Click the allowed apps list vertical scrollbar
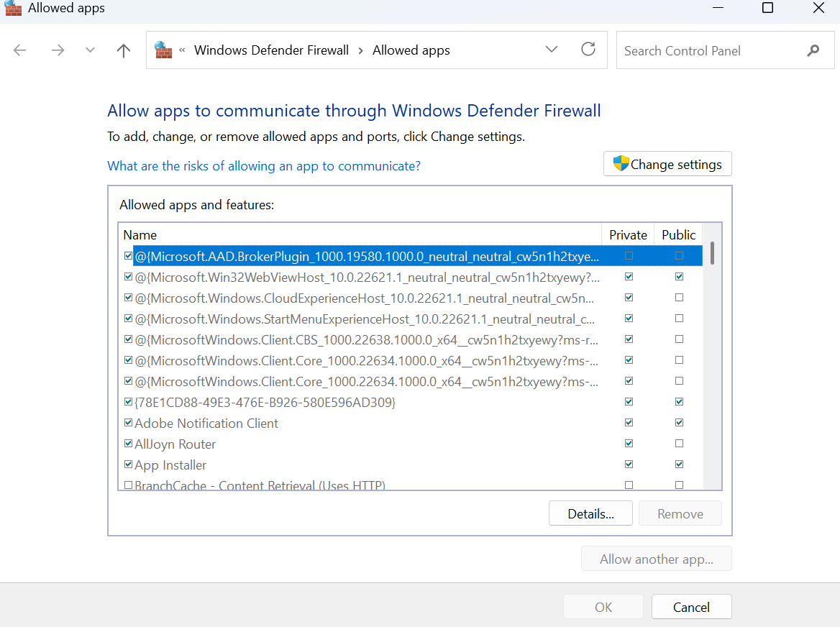The width and height of the screenshot is (840, 627). (x=712, y=253)
